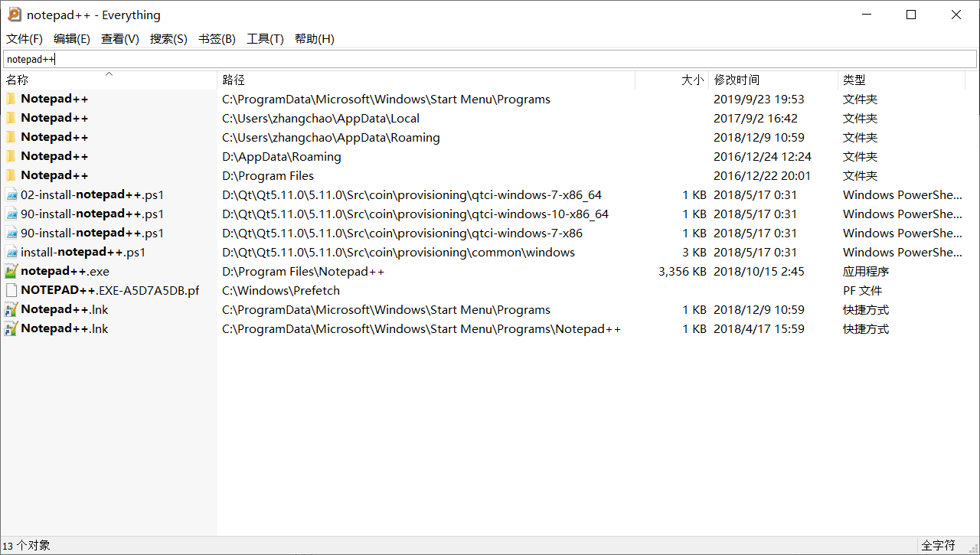Viewport: 980px width, 555px height.
Task: Click the Everything app icon in title bar
Action: click(15, 15)
